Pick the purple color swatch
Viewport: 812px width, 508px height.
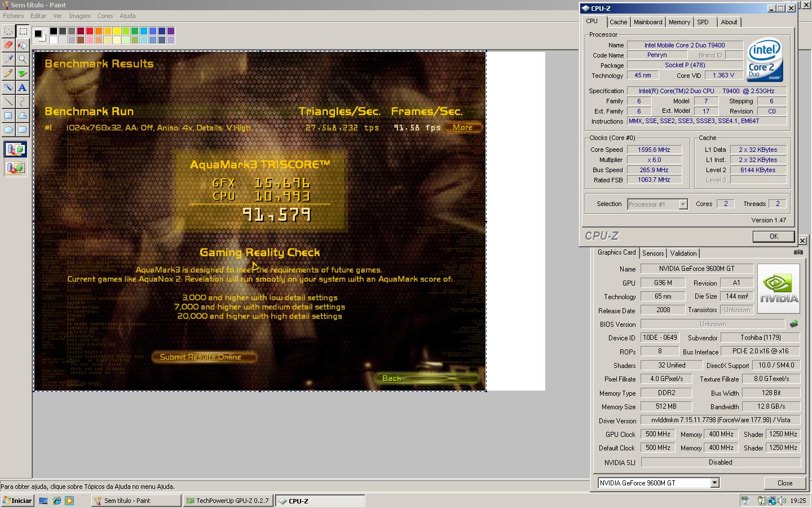[171, 31]
